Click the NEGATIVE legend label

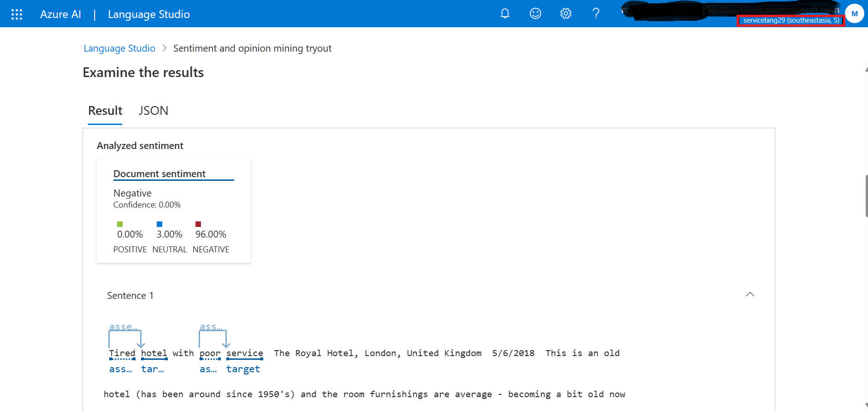211,250
